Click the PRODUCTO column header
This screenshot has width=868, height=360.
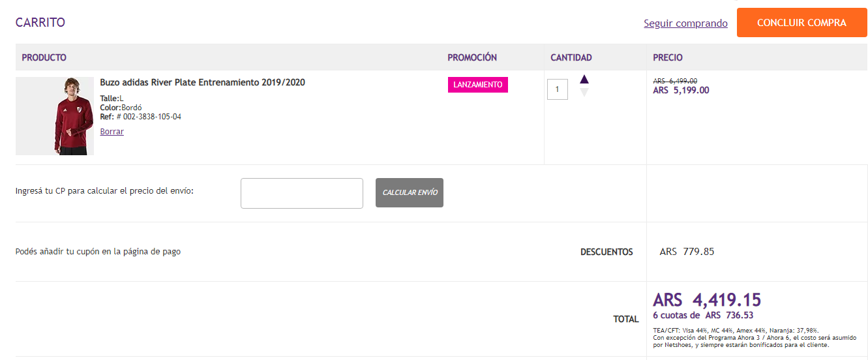(44, 57)
